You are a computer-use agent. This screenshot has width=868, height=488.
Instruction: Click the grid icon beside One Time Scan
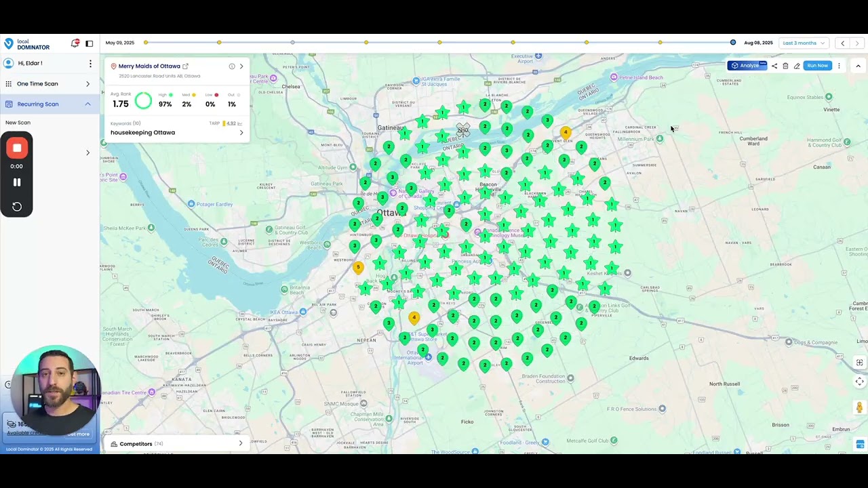(x=9, y=84)
